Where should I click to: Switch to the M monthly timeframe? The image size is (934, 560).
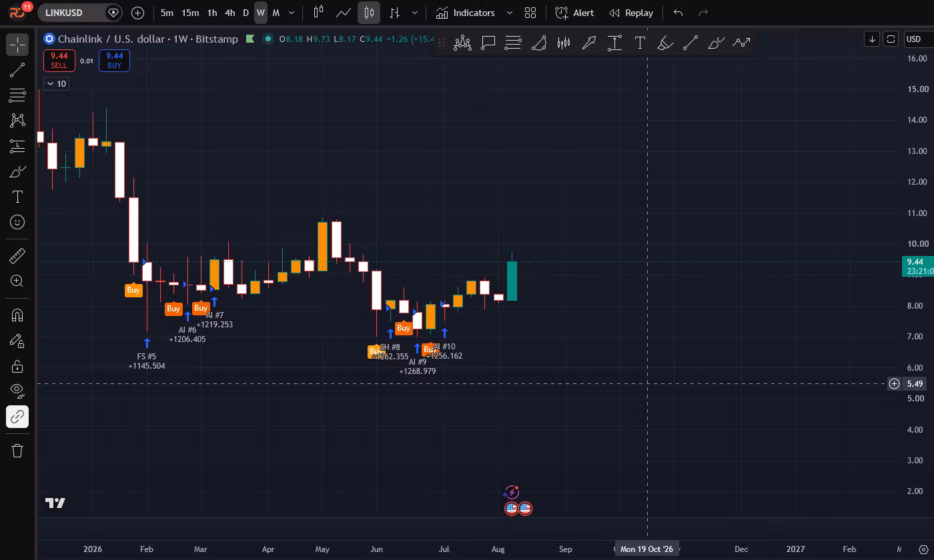coord(276,13)
